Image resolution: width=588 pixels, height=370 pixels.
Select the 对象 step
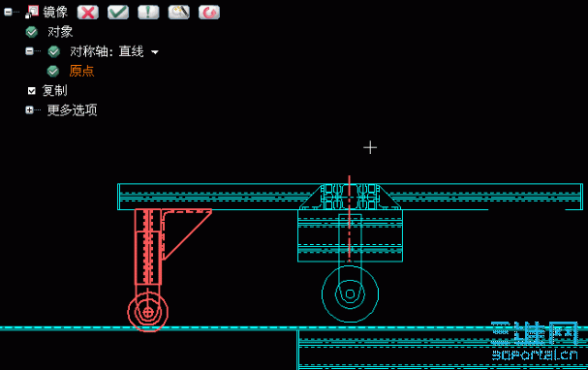pos(60,32)
